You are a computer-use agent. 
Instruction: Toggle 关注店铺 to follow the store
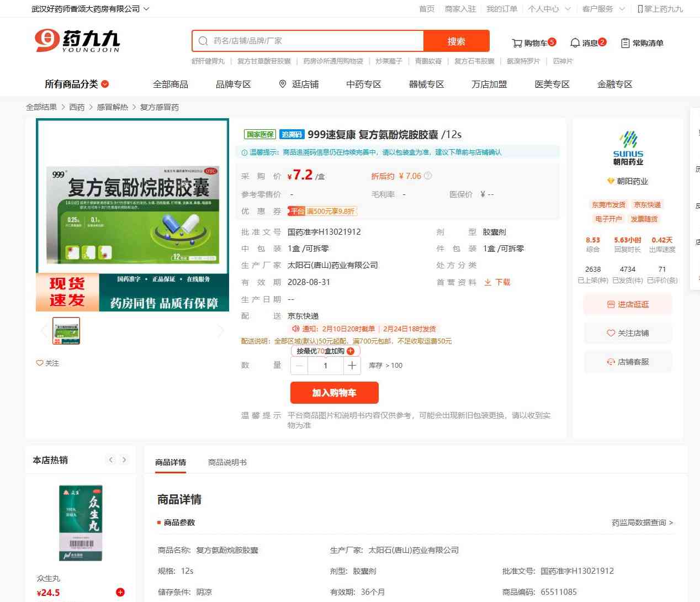pos(628,333)
